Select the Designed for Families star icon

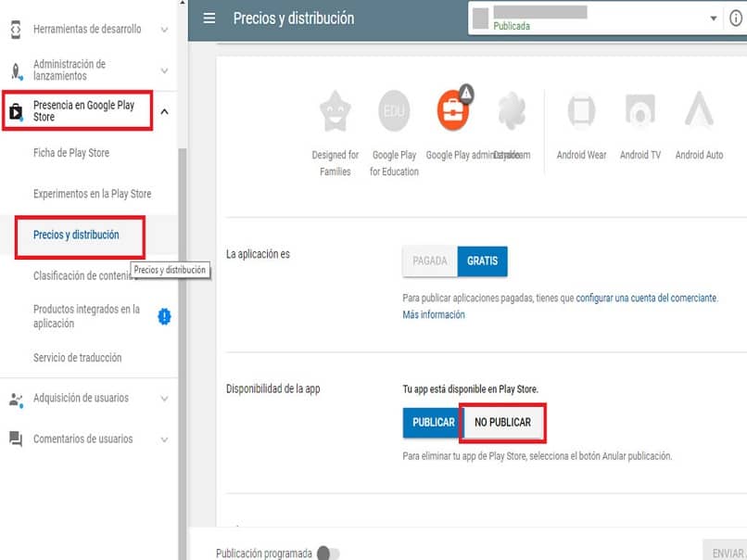point(335,109)
